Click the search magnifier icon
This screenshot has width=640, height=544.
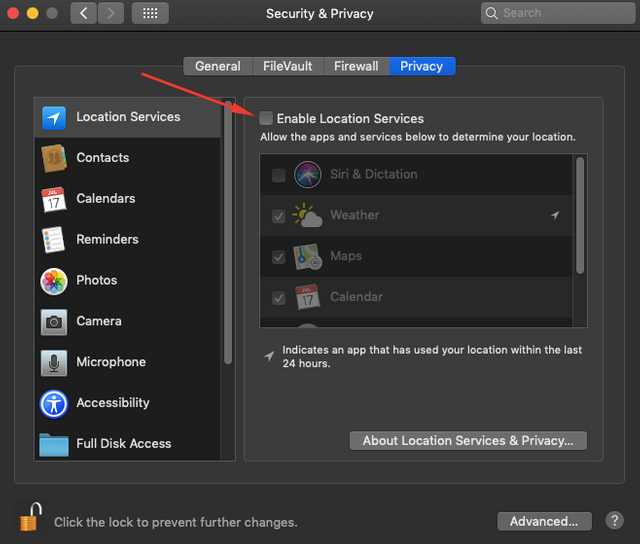491,13
